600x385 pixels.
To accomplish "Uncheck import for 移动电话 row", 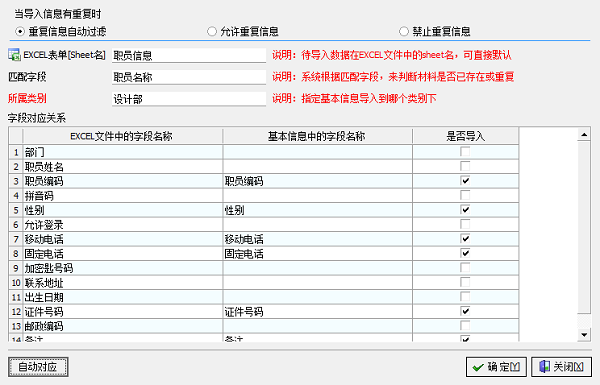I will click(465, 239).
